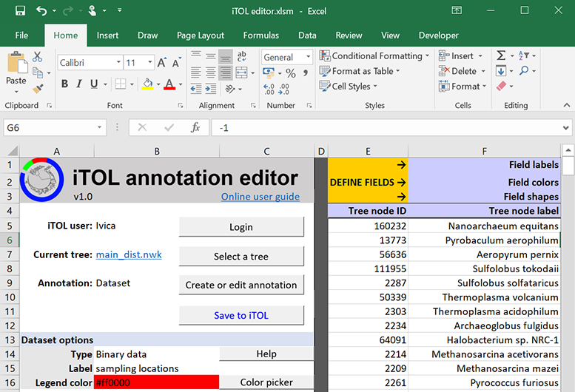Click the Merge & Center icon

[x=241, y=72]
